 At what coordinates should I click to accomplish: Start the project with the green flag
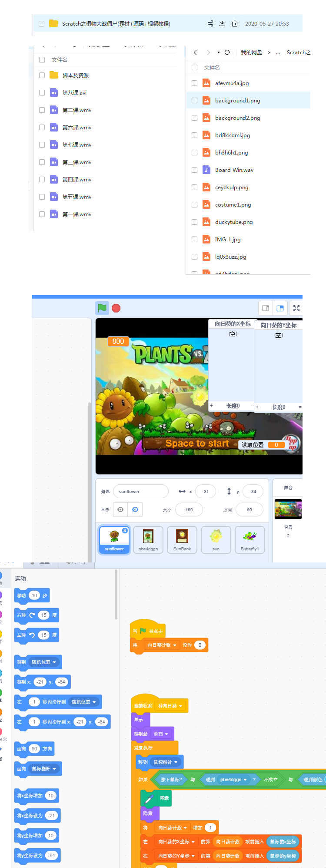[102, 308]
